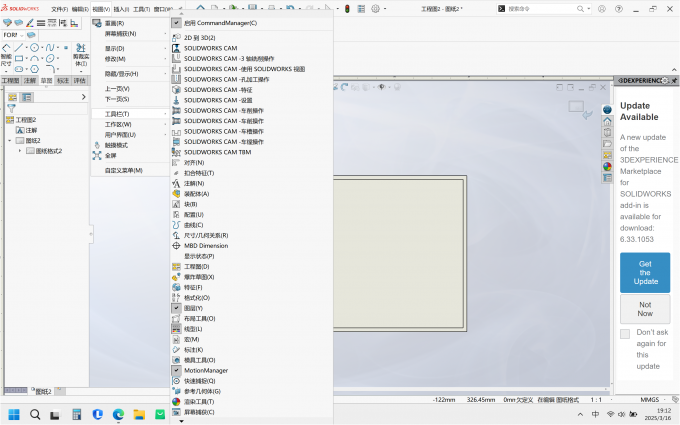Toggle the MotionManager checkmark
Viewport: 680px width, 425px height.
tap(176, 370)
